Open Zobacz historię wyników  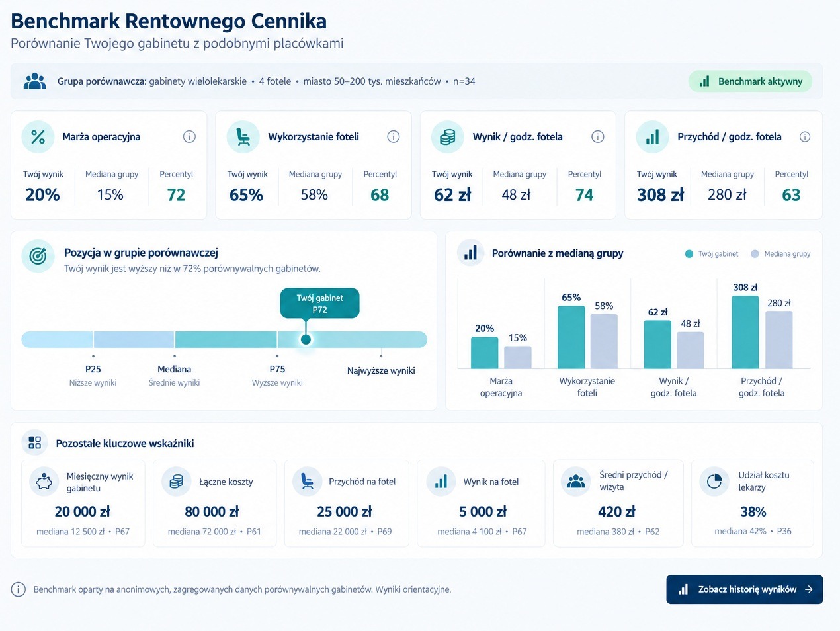[745, 589]
